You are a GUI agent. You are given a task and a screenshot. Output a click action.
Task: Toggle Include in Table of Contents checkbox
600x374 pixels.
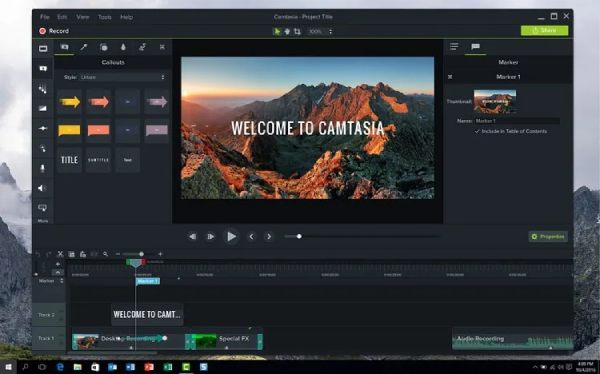477,131
